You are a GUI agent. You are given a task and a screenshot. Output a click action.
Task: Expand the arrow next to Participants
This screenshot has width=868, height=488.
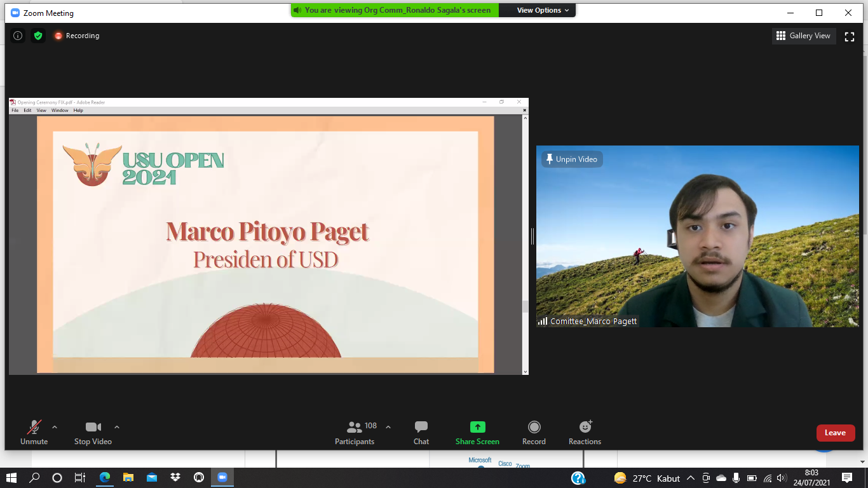388,427
